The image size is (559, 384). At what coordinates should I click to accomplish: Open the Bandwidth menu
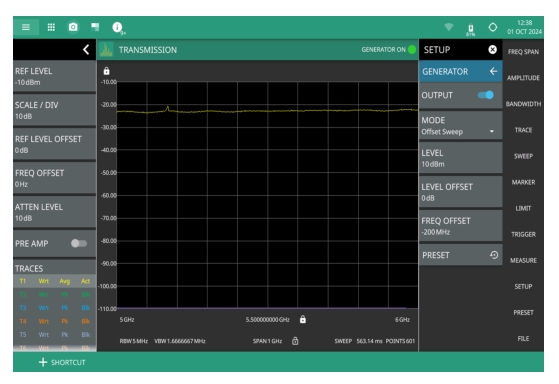(x=523, y=104)
